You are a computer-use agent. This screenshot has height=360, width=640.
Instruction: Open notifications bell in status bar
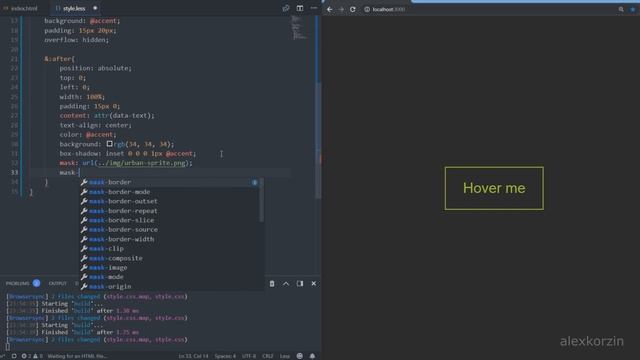coord(312,356)
